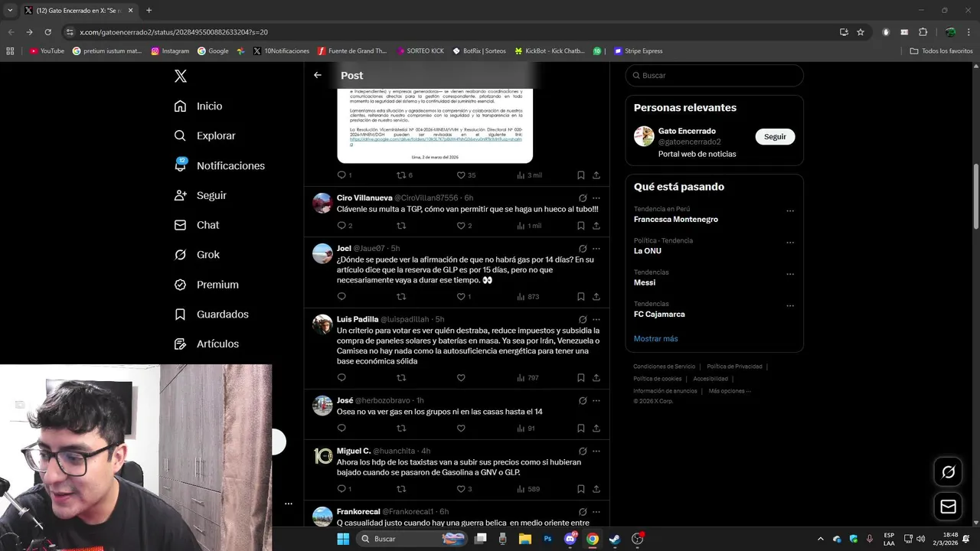Open Gato Encerrado profile avatar

click(644, 136)
